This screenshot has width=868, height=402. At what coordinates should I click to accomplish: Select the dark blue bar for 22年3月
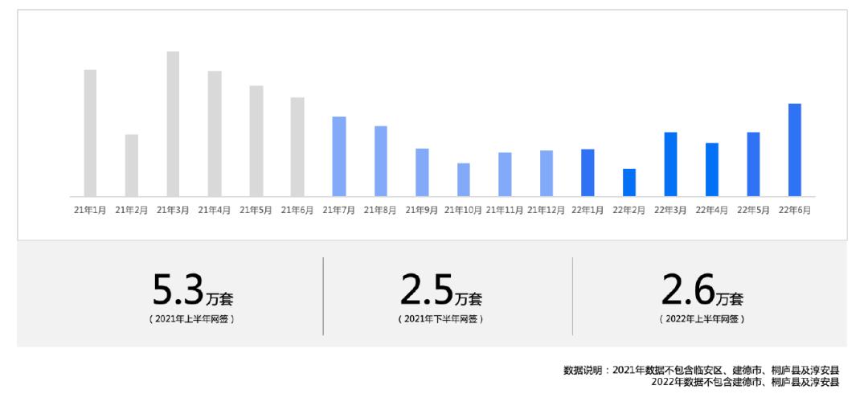[670, 164]
